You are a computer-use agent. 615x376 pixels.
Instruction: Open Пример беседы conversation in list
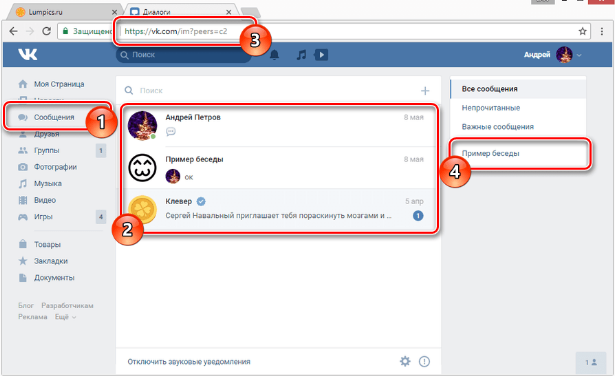point(279,168)
